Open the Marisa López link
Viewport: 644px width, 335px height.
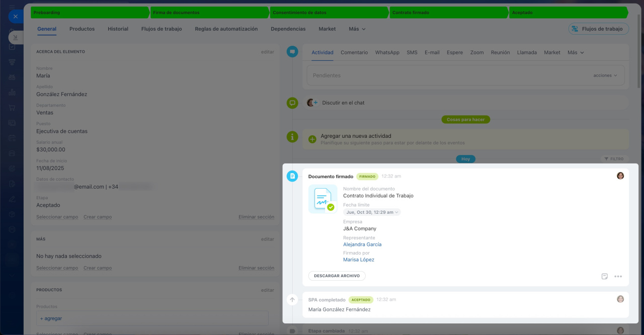pyautogui.click(x=359, y=260)
